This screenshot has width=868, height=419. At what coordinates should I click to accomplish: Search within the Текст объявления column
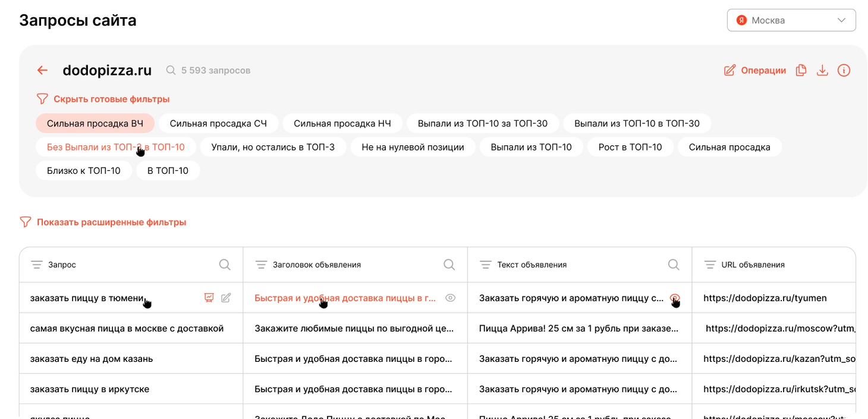(x=674, y=264)
